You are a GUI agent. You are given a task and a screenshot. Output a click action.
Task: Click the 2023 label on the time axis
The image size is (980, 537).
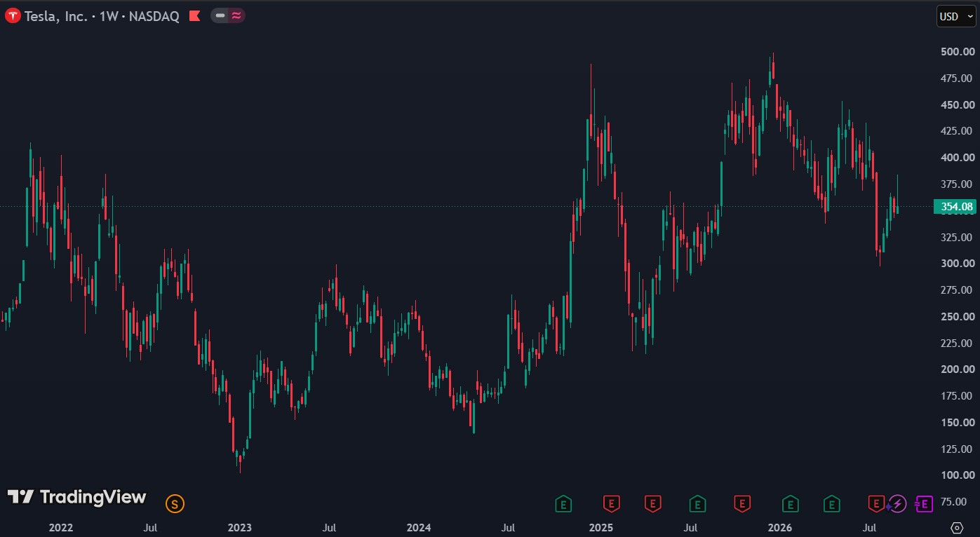(x=240, y=527)
